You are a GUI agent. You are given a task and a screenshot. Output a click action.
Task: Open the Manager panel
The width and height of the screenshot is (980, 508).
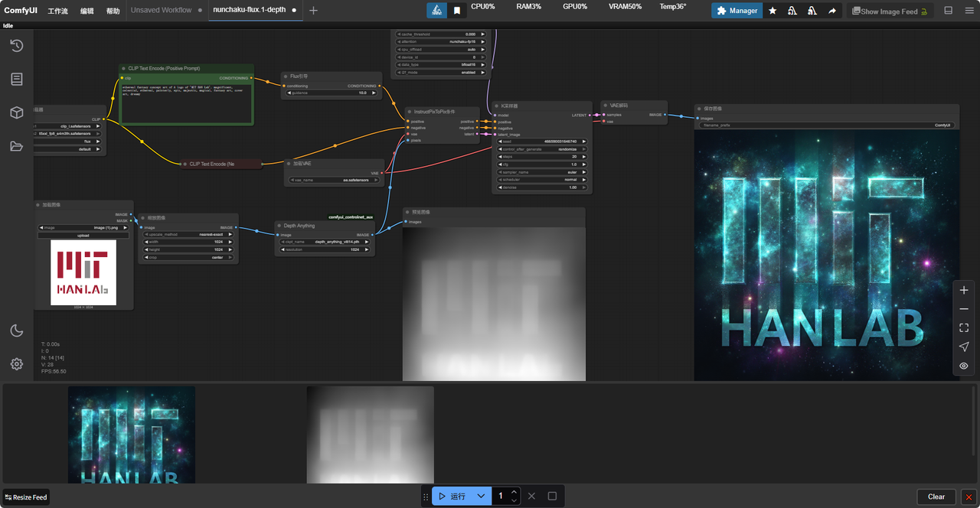tap(737, 11)
